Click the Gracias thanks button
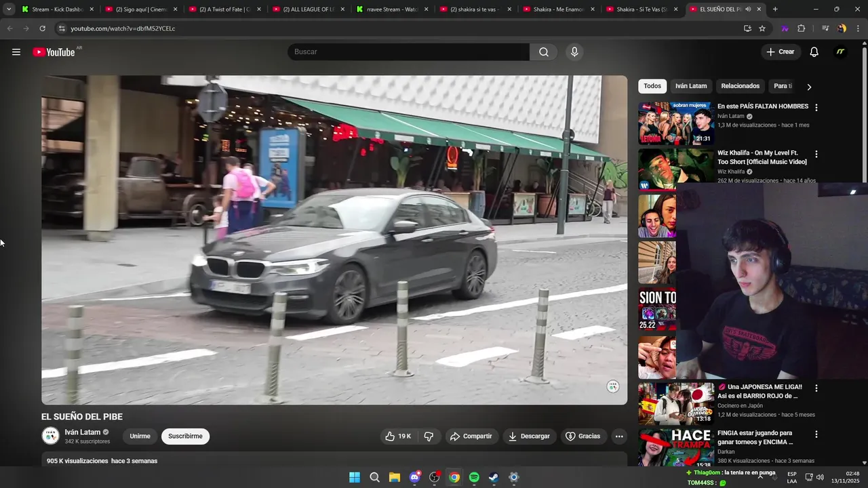Screen dimensions: 868x488 click(x=583, y=436)
